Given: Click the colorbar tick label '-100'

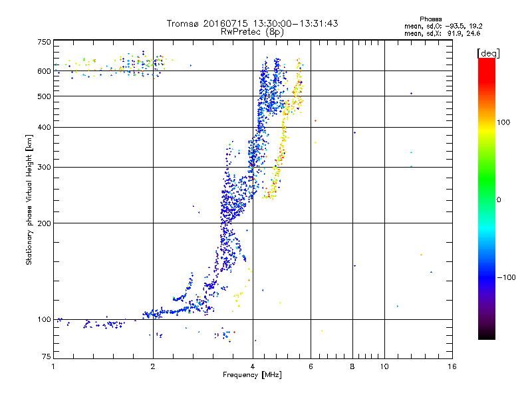Looking at the screenshot, I should [x=506, y=277].
